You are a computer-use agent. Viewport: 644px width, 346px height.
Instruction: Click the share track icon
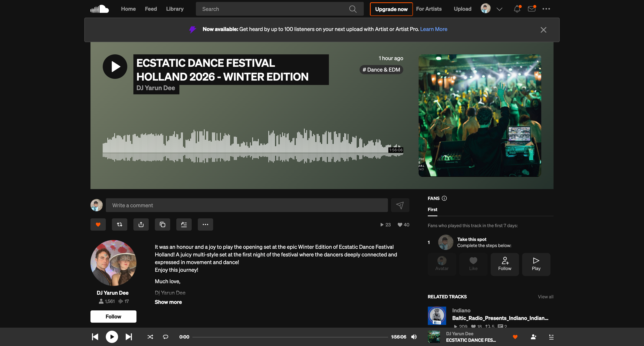coord(141,224)
